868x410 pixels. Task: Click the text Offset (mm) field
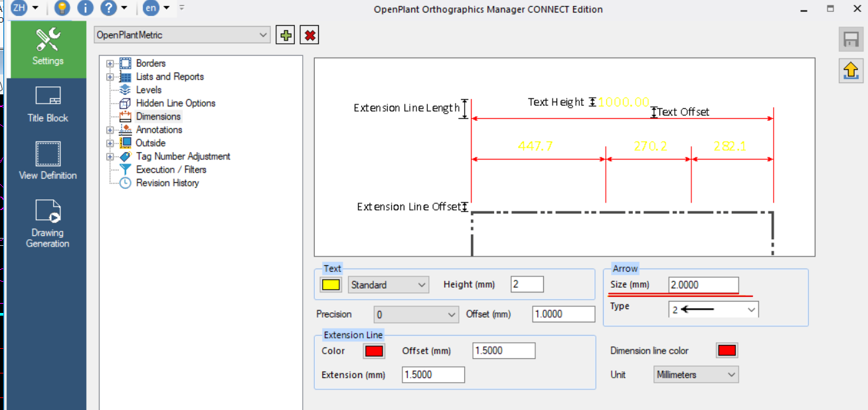564,314
